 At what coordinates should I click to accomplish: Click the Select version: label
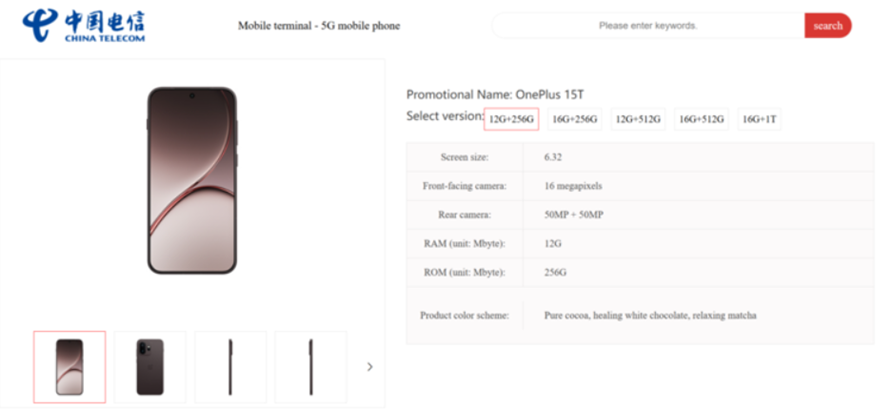tap(445, 116)
